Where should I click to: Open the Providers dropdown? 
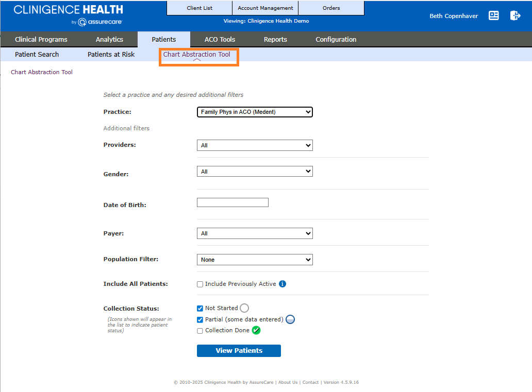click(x=255, y=145)
